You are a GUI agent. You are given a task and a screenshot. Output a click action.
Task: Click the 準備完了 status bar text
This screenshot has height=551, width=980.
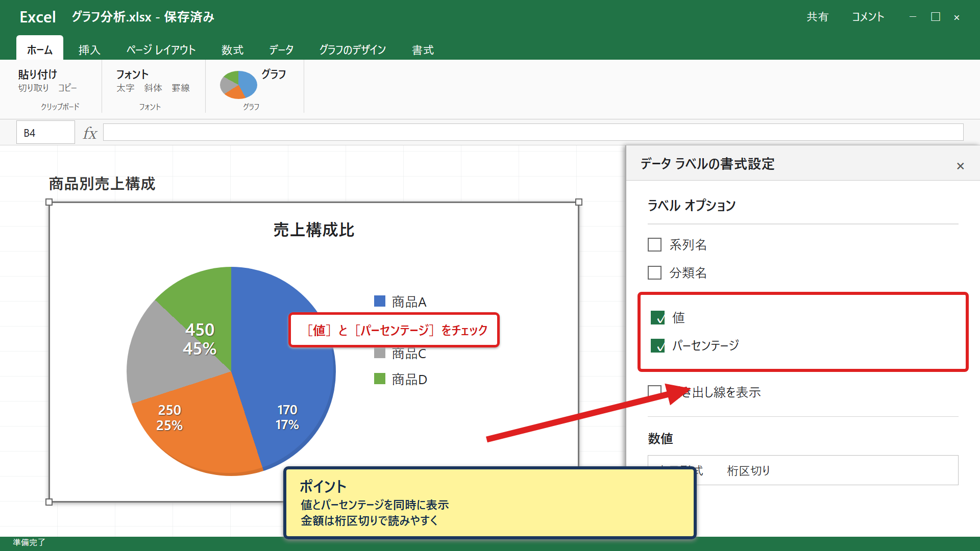[x=29, y=542]
